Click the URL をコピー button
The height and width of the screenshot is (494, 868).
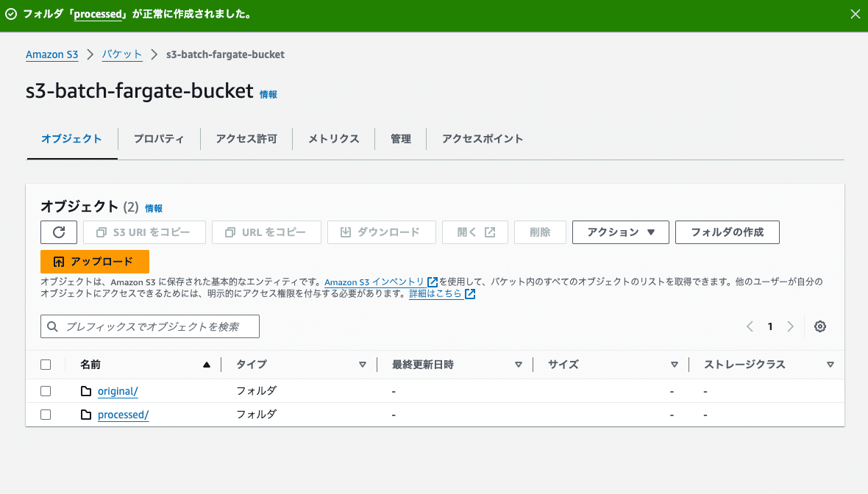click(x=266, y=232)
